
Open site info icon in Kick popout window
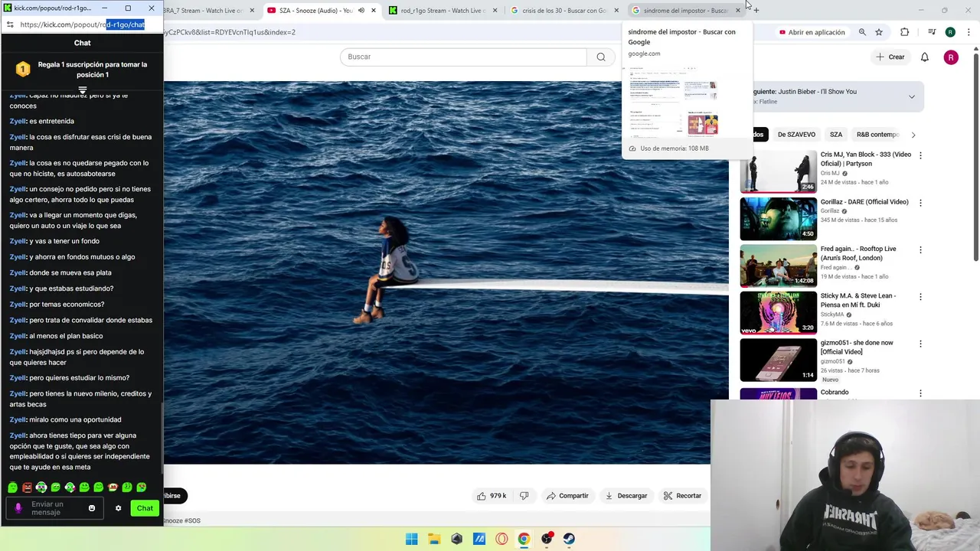pos(9,24)
